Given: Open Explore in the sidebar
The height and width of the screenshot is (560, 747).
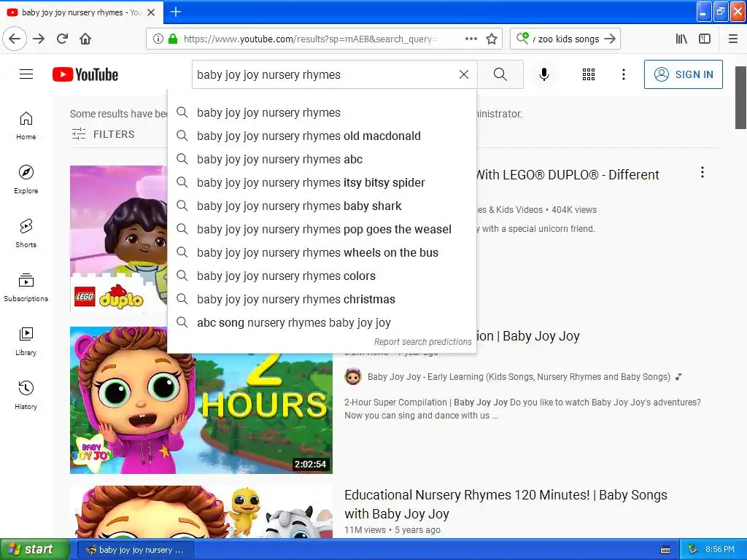Looking at the screenshot, I should 26,179.
